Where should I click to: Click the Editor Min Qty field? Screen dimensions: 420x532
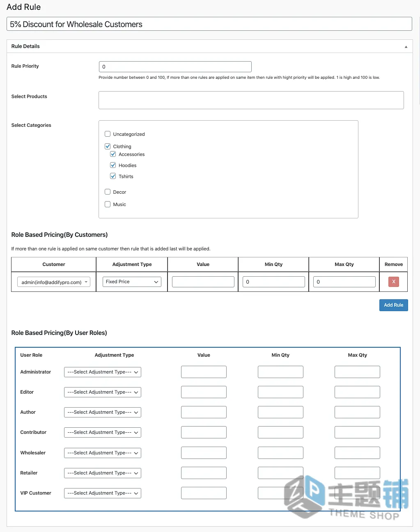coord(280,392)
